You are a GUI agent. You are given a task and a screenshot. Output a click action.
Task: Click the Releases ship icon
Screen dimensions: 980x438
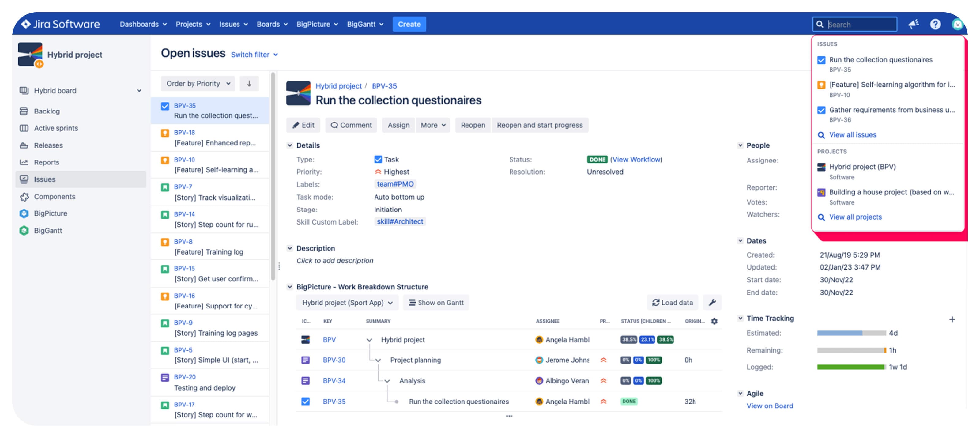24,145
